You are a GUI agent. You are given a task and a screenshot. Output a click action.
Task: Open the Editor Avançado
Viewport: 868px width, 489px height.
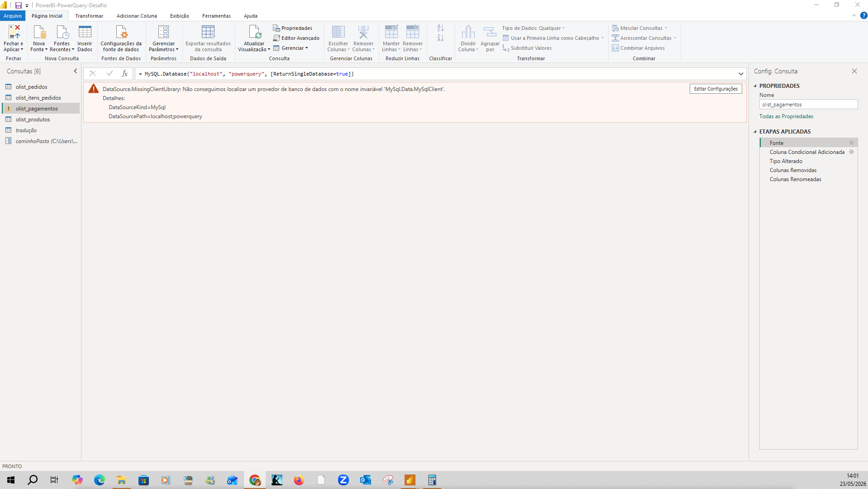pos(296,38)
